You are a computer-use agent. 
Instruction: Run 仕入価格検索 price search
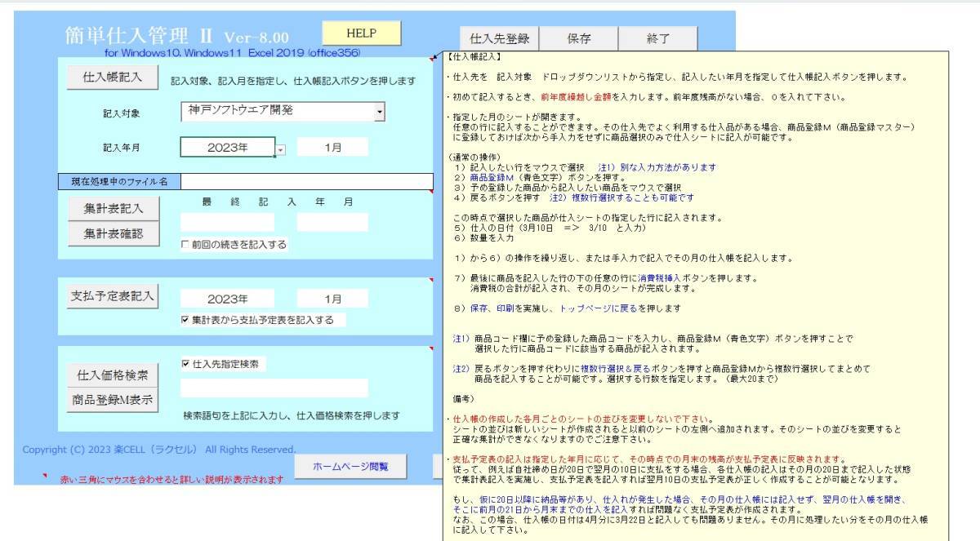point(113,375)
